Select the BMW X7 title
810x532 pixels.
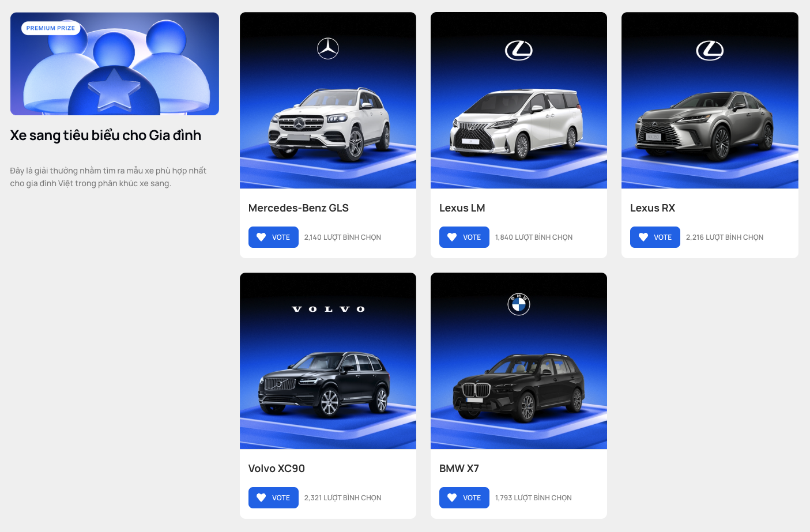point(459,469)
